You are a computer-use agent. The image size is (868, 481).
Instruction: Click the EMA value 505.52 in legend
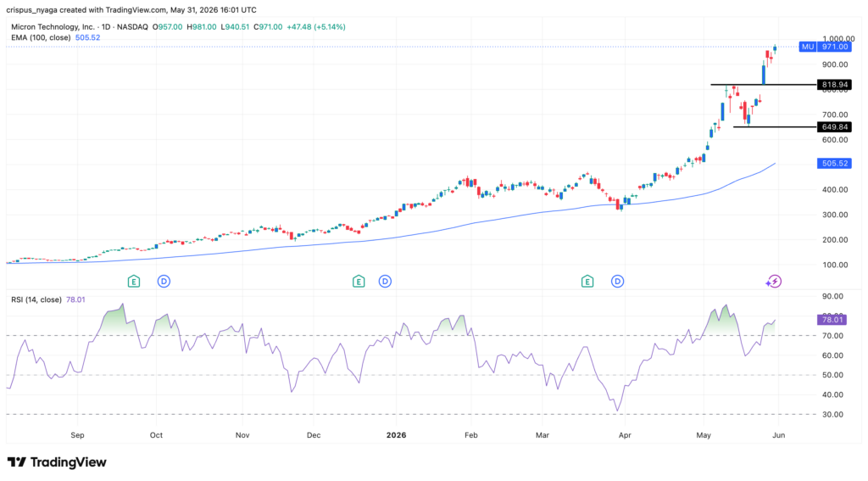click(x=87, y=37)
